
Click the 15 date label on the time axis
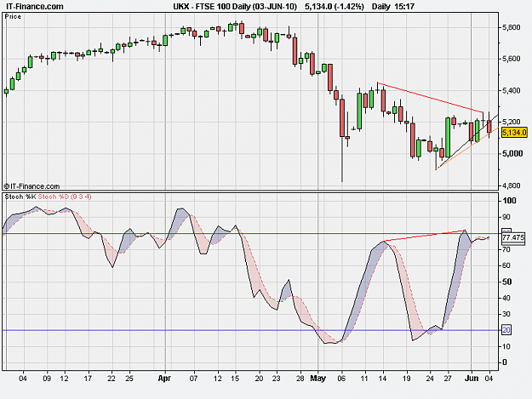(235, 379)
